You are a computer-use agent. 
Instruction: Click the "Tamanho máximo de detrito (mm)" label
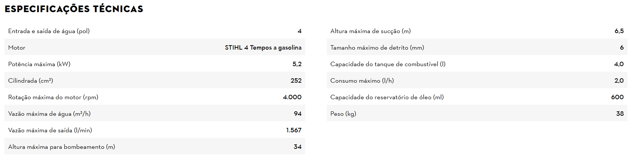377,48
